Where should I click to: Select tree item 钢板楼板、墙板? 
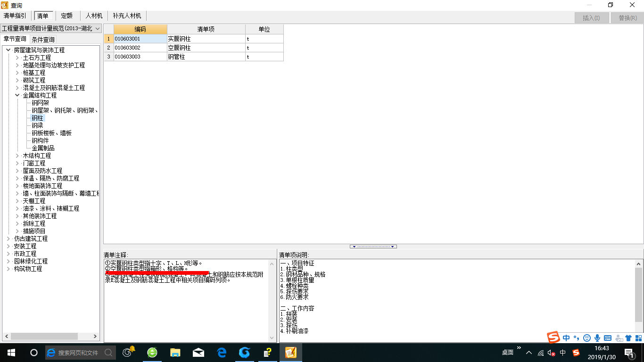point(52,133)
